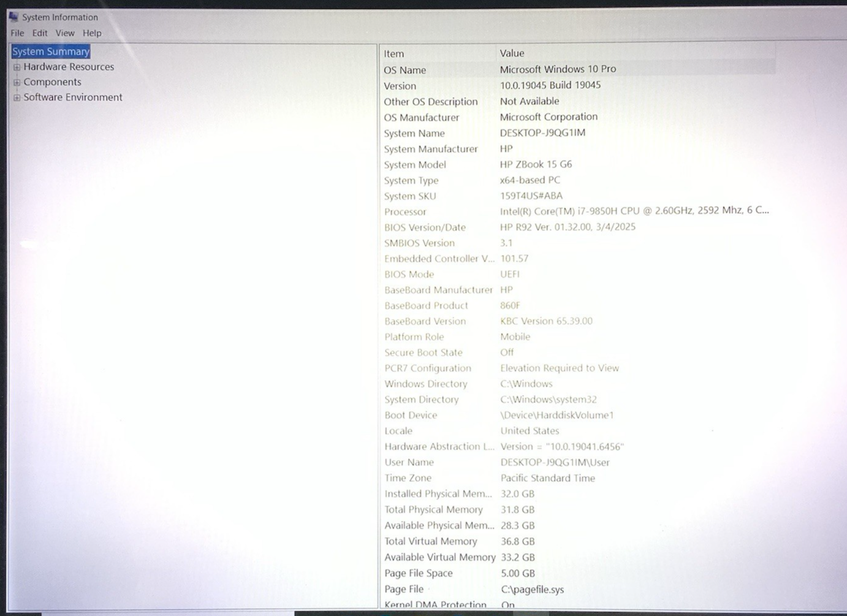Select System Summary in the tree
The image size is (847, 616).
(51, 51)
